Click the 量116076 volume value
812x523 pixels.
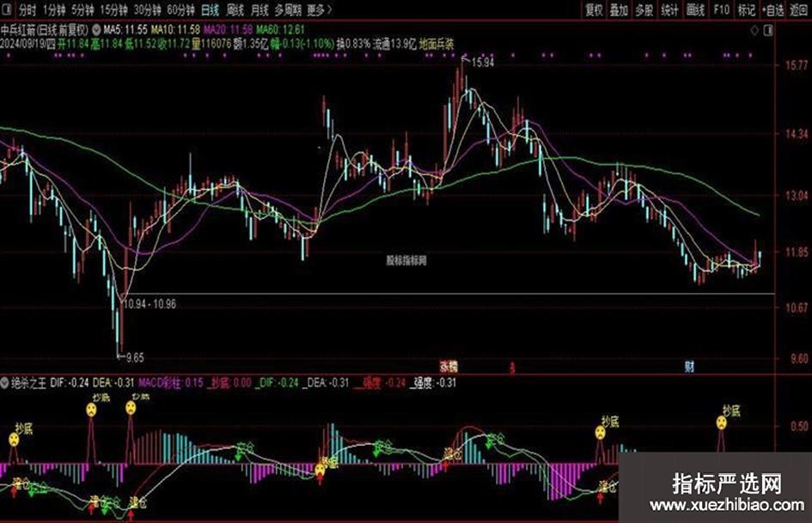[211, 45]
